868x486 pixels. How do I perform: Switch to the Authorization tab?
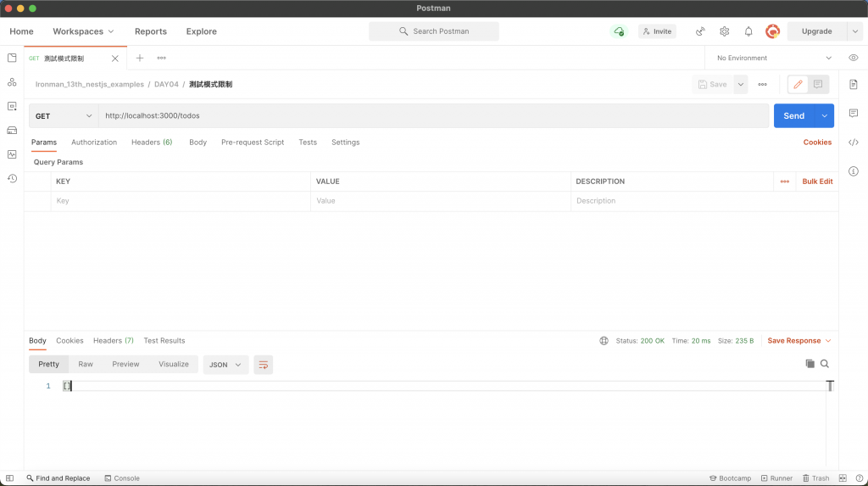pyautogui.click(x=94, y=142)
